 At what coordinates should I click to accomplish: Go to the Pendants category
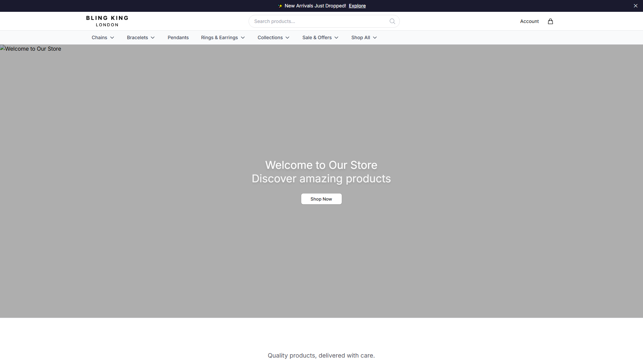(178, 37)
